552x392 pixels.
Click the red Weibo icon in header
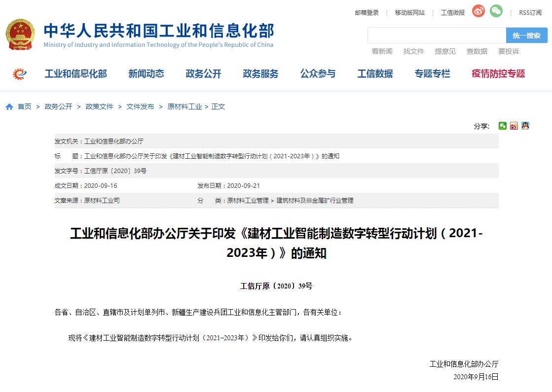[x=478, y=11]
